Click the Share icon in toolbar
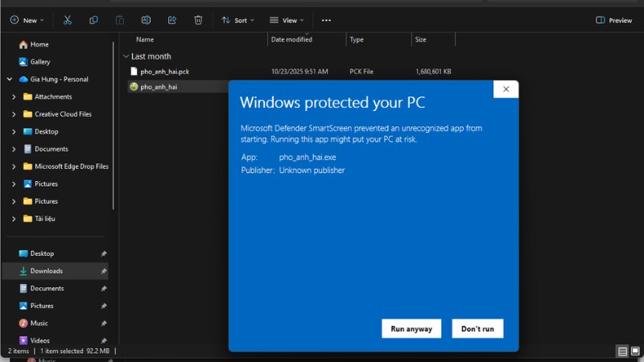The image size is (644, 362). [172, 20]
